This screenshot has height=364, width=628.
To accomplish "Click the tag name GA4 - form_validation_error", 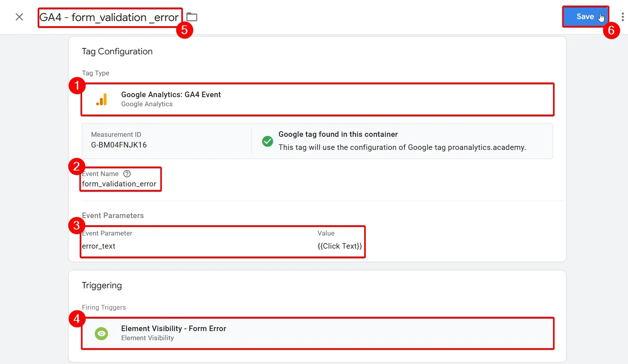I will tap(109, 17).
